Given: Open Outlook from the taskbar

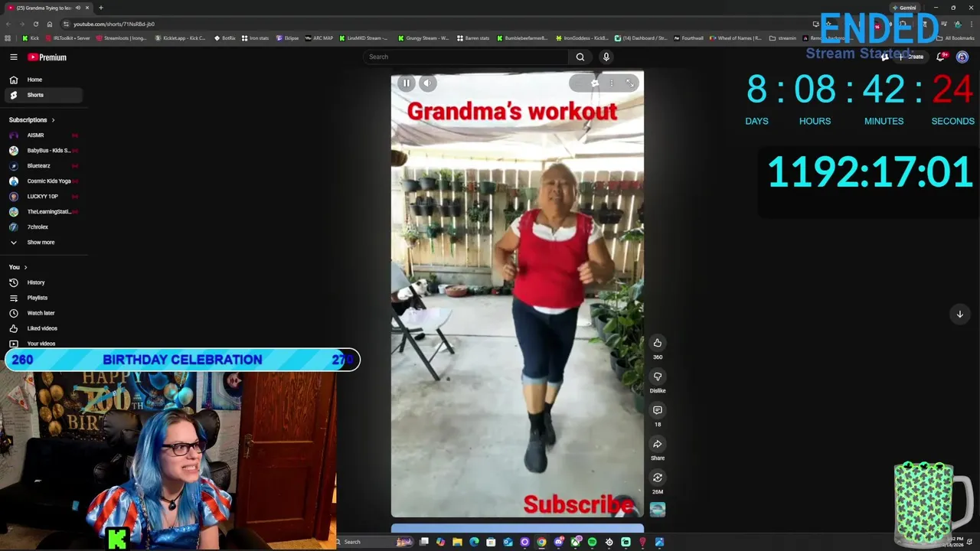Looking at the screenshot, I should point(508,542).
